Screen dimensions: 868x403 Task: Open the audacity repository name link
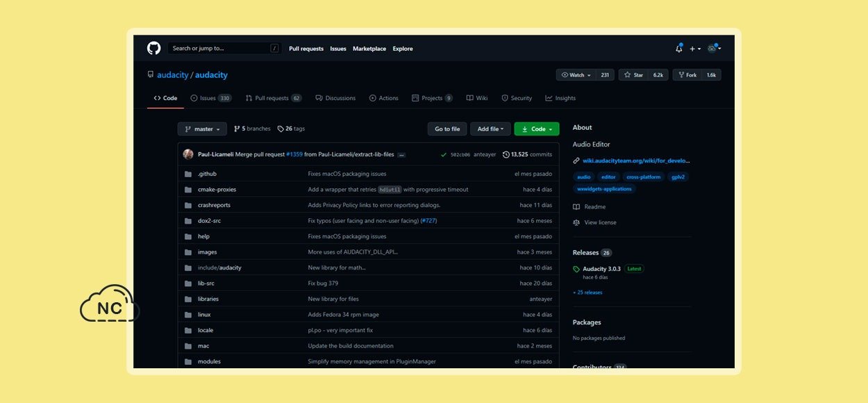coord(211,75)
